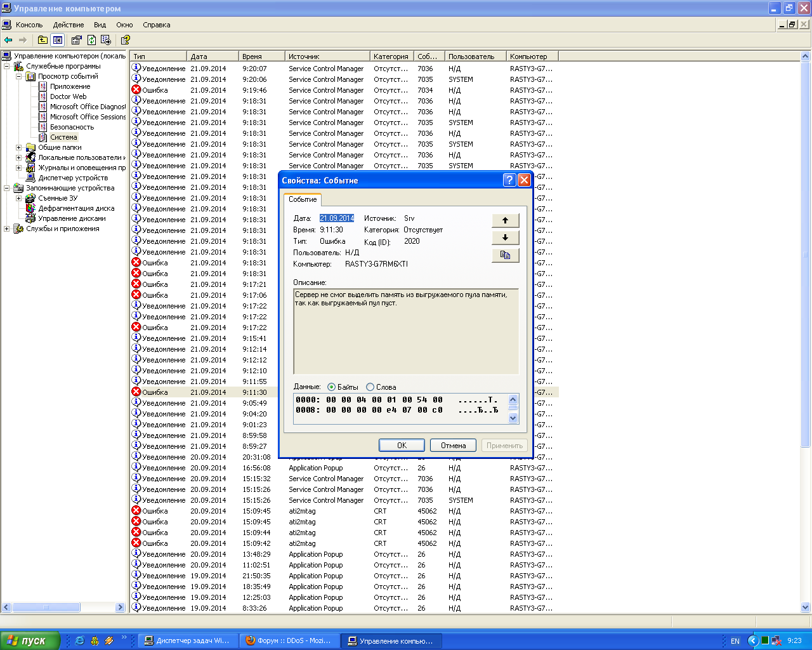Viewport: 812px width, 650px height.
Task: Click the error icon of the 9:17:06 event
Action: [x=136, y=295]
